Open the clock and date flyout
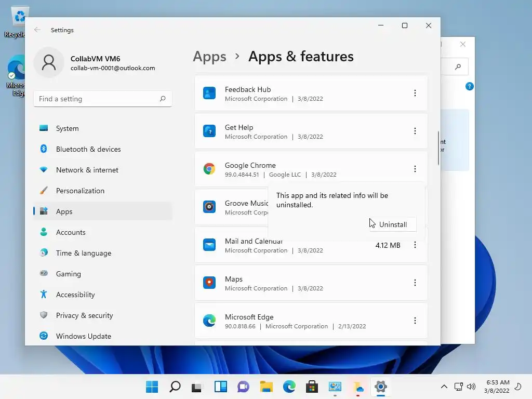Image resolution: width=532 pixels, height=399 pixels. pyautogui.click(x=497, y=387)
